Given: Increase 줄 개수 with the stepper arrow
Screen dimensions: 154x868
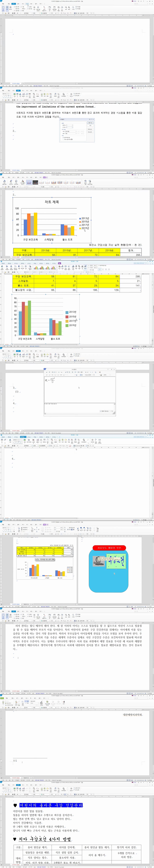Looking at the screenshot, I should tap(73, 125).
